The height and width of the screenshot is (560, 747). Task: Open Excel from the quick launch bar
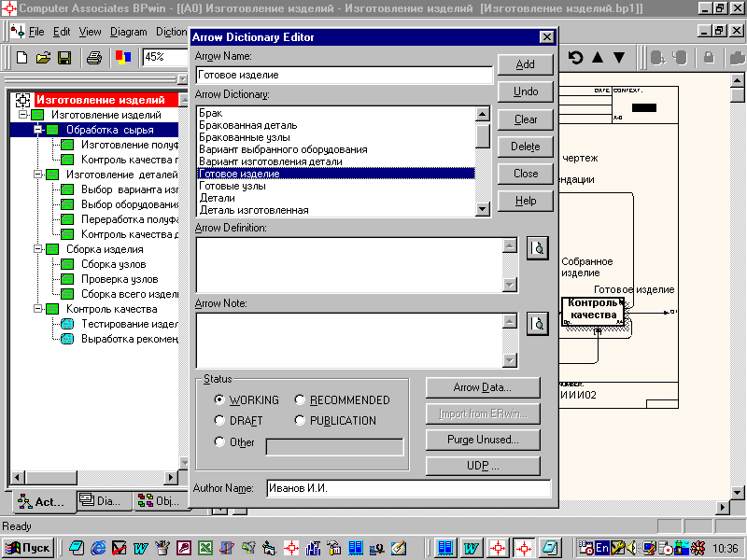pos(205,548)
